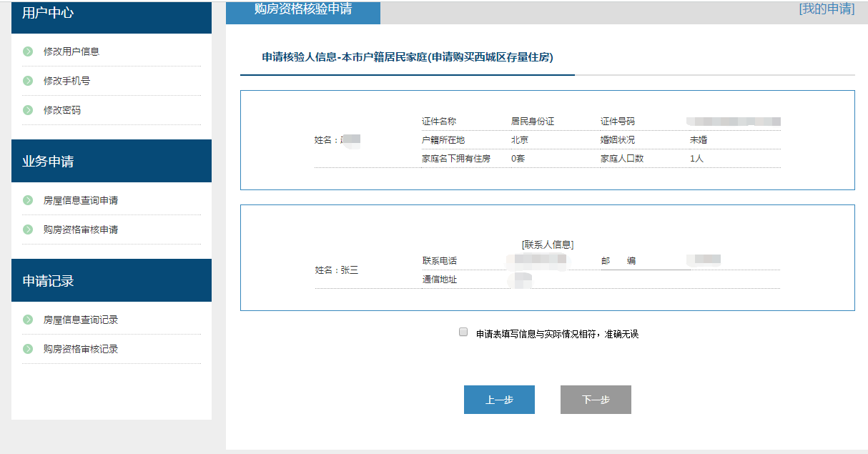Open 修改密码 link

pyautogui.click(x=62, y=110)
